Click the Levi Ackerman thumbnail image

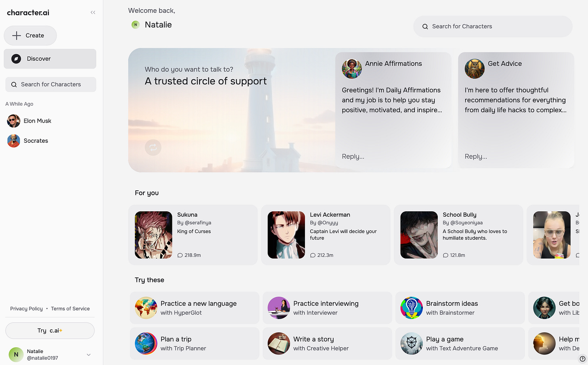[286, 235]
